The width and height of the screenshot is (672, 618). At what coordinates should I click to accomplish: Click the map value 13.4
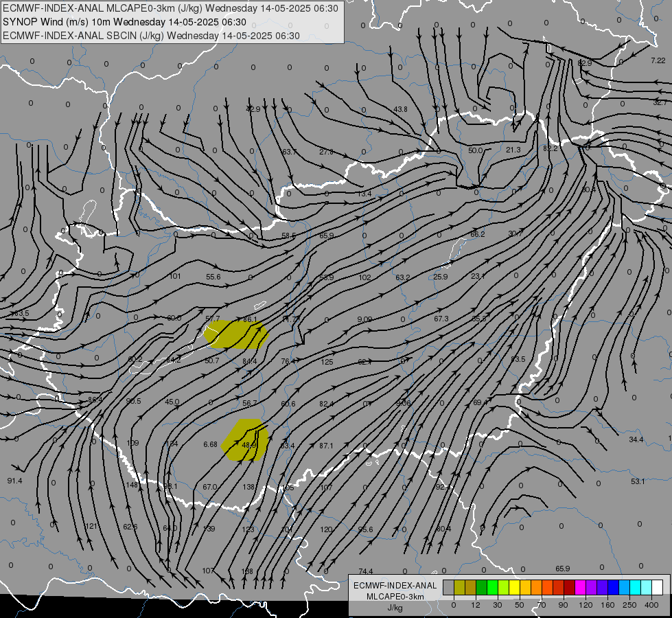(364, 194)
